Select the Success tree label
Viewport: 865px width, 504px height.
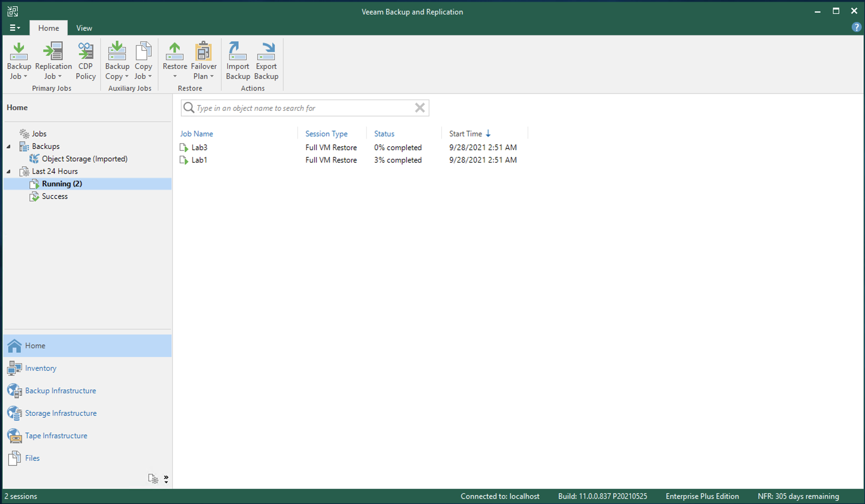[55, 196]
